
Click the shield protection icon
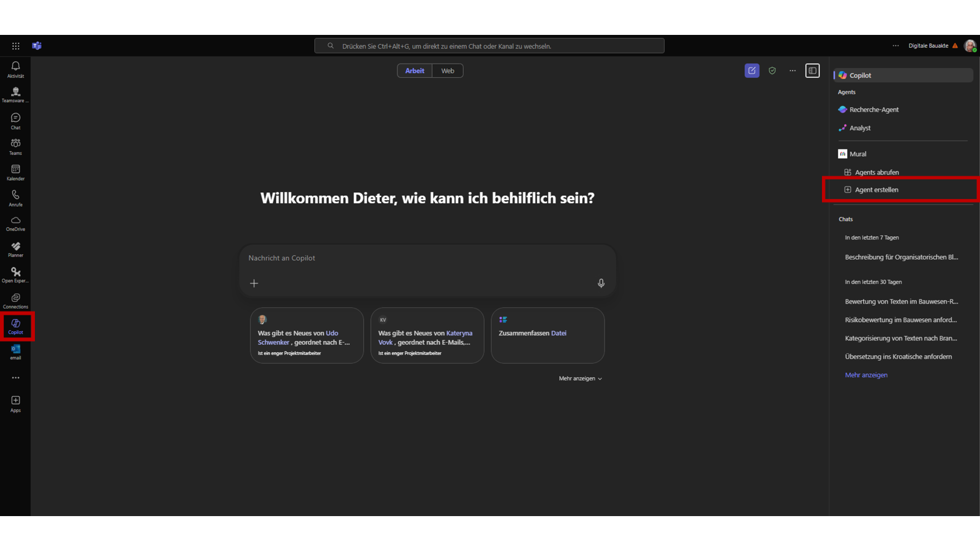point(772,71)
